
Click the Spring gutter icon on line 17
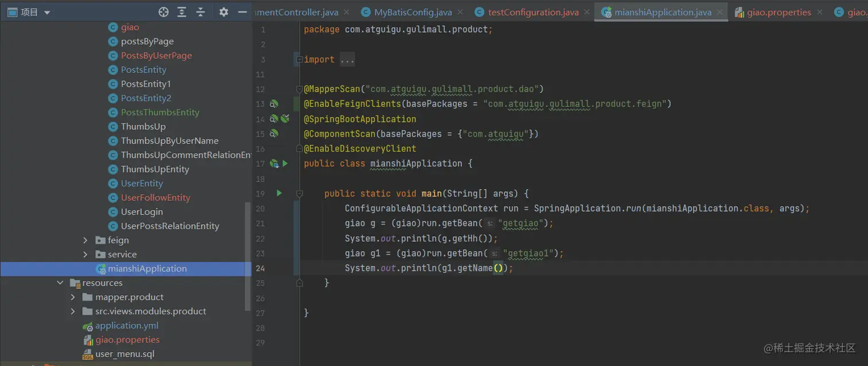[274, 164]
